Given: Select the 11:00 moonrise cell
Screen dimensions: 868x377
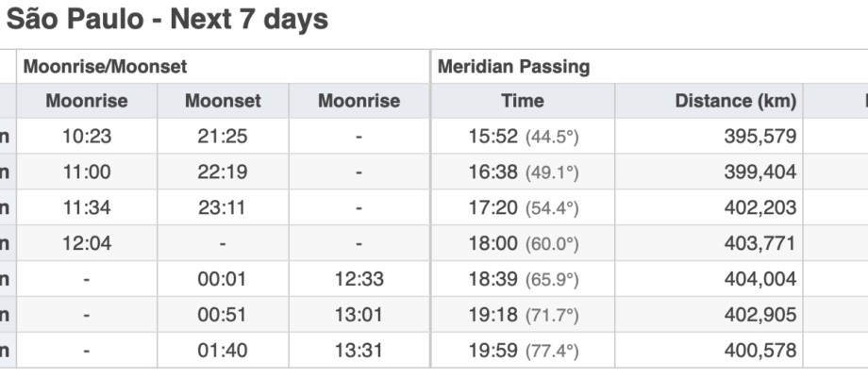Looking at the screenshot, I should tap(87, 172).
